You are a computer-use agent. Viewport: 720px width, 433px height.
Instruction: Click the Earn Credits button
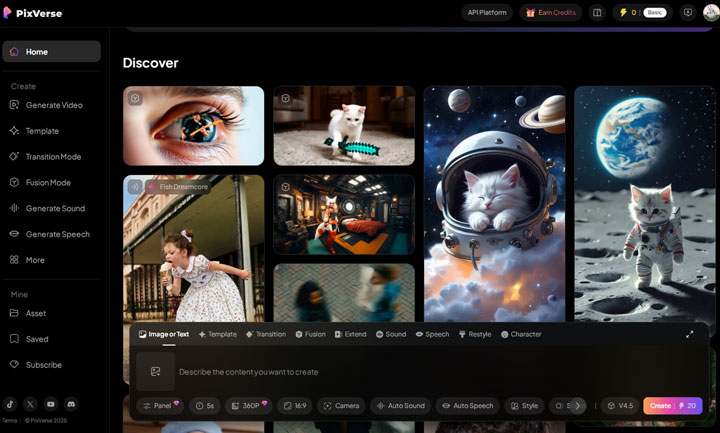[x=550, y=13]
